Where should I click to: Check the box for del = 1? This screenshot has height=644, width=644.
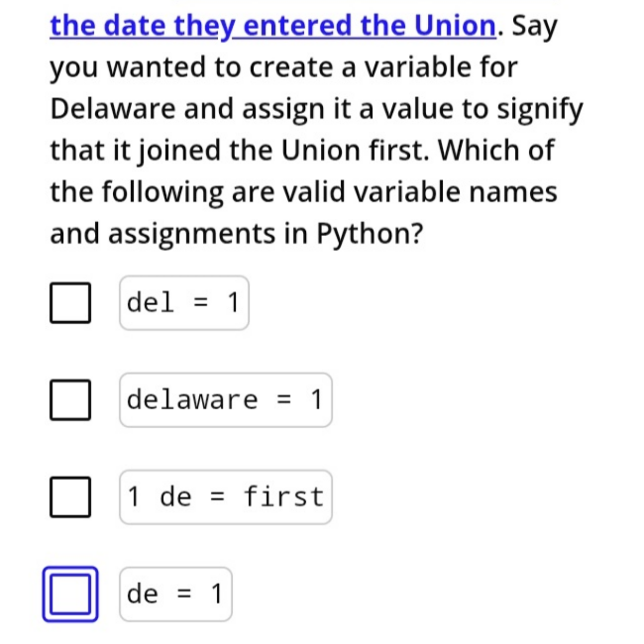pyautogui.click(x=70, y=303)
